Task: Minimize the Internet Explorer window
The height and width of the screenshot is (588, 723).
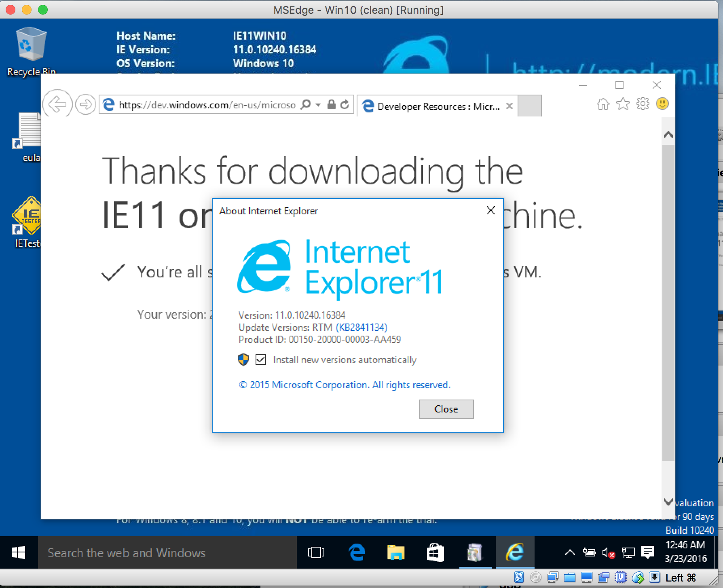Action: pos(583,85)
